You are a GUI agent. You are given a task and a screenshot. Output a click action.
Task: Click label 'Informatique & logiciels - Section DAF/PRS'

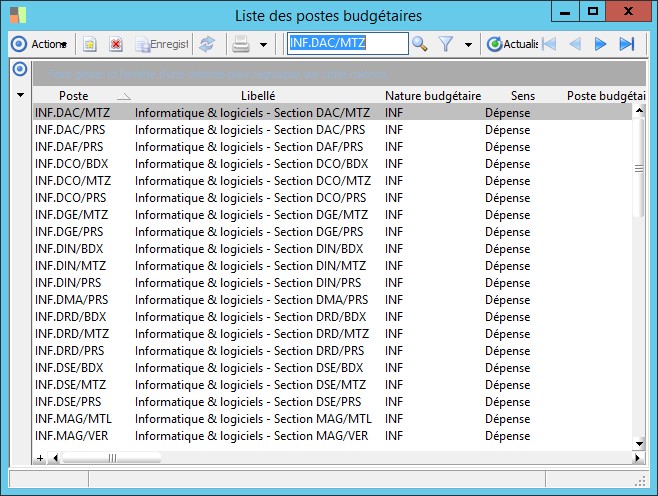249,146
